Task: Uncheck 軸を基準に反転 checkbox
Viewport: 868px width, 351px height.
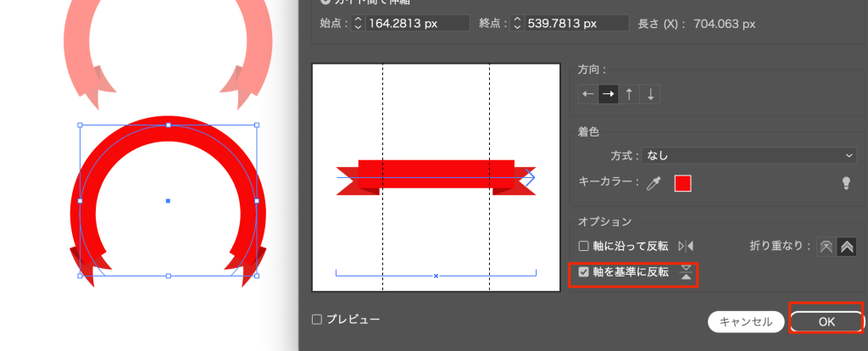Action: [583, 272]
